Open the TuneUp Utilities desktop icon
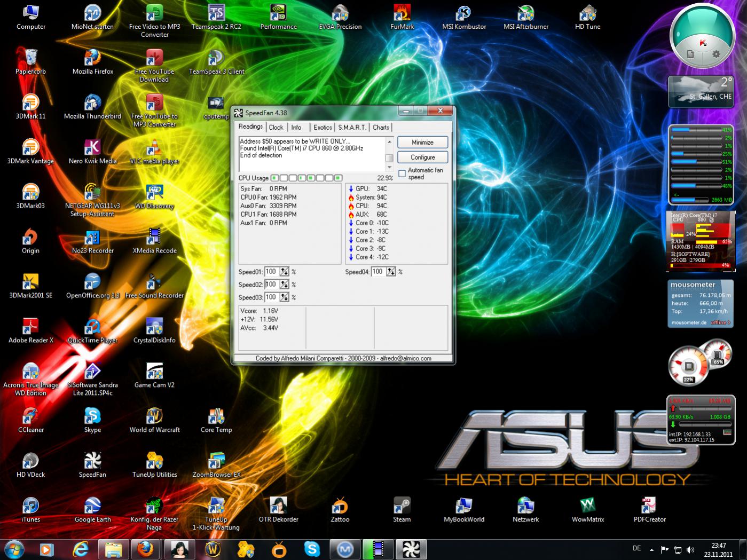The width and height of the screenshot is (747, 560). tap(154, 464)
